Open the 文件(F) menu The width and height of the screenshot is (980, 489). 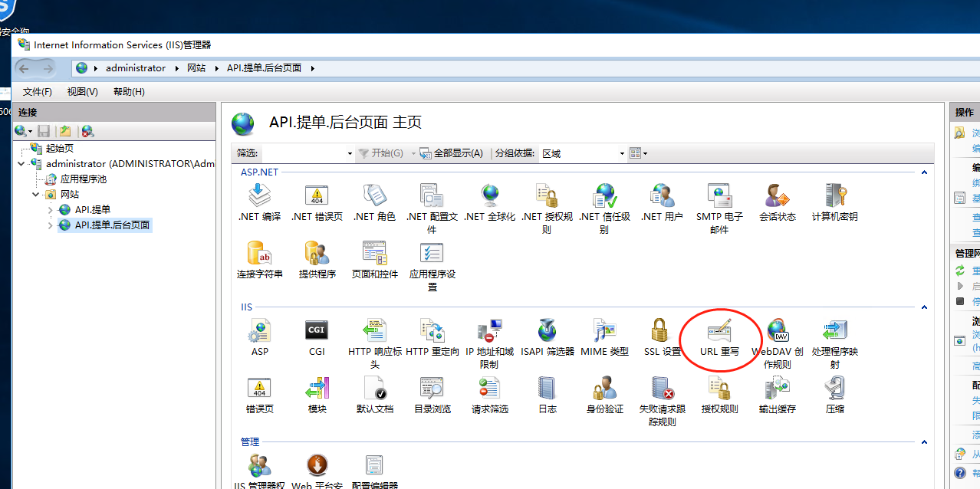pos(38,92)
